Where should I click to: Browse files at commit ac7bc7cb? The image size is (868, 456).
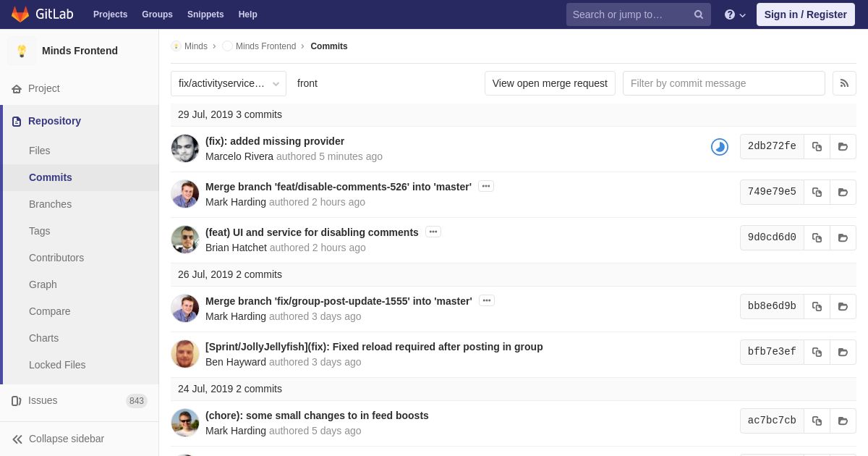coord(843,421)
